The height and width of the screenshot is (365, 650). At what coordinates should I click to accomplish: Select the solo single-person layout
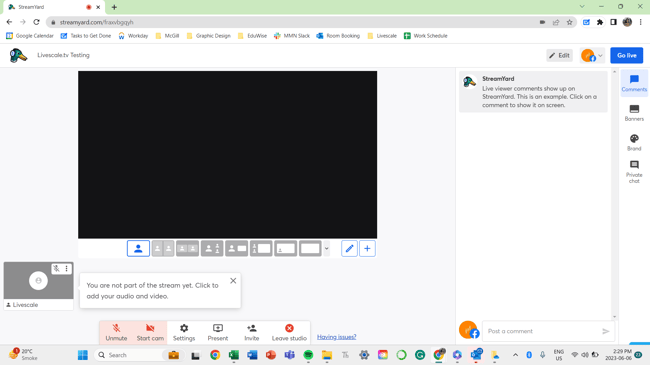point(138,248)
